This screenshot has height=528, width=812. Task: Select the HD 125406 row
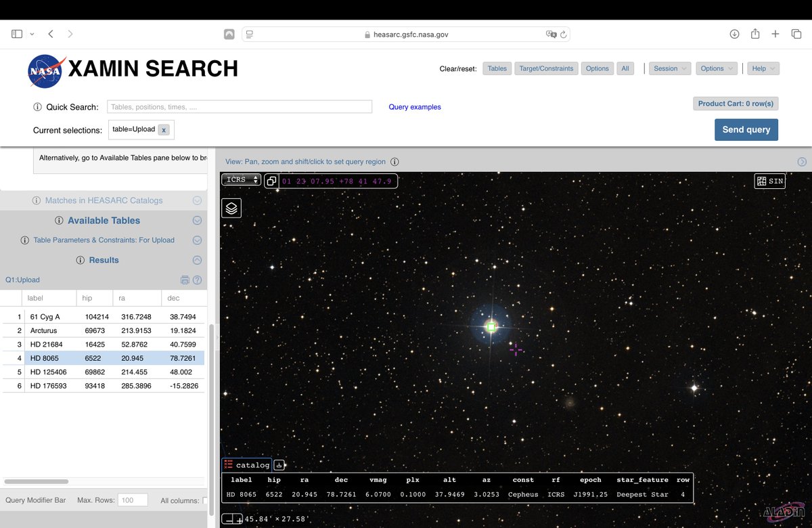102,372
